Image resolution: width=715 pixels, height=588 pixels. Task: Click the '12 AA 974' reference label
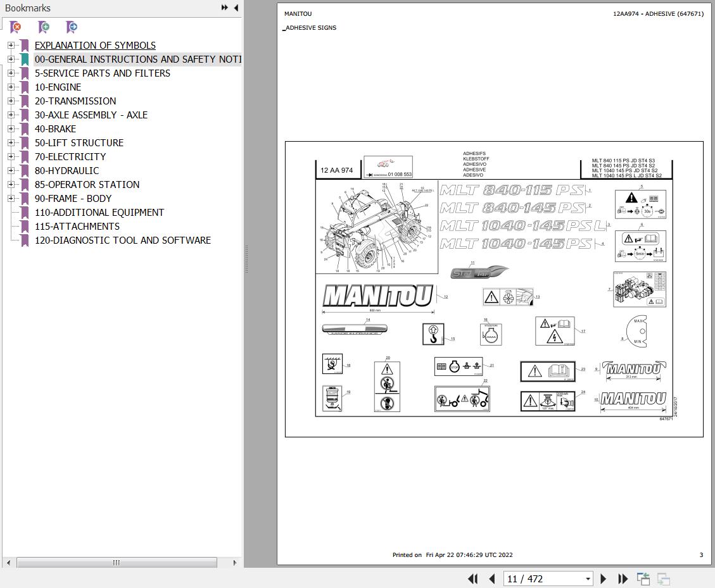336,170
